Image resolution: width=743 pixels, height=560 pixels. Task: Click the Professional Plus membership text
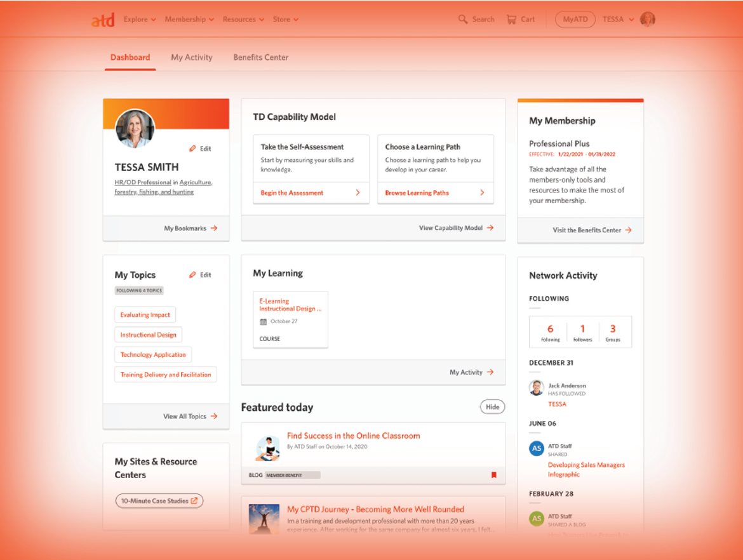click(x=559, y=144)
